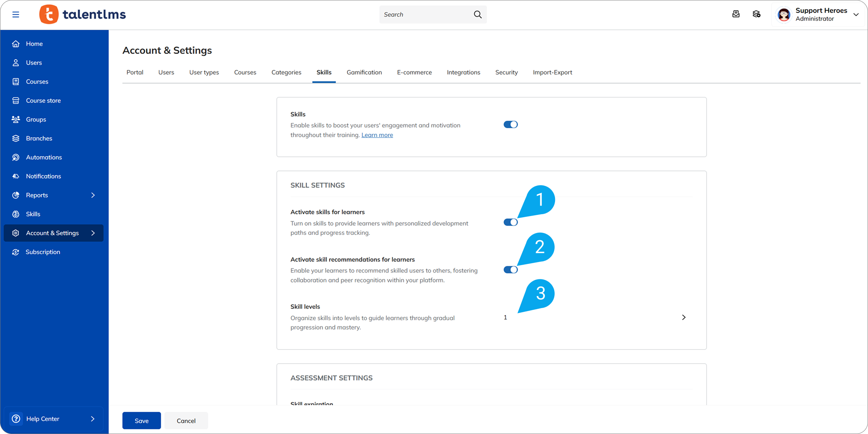Click the Branches sidebar icon

coord(16,138)
